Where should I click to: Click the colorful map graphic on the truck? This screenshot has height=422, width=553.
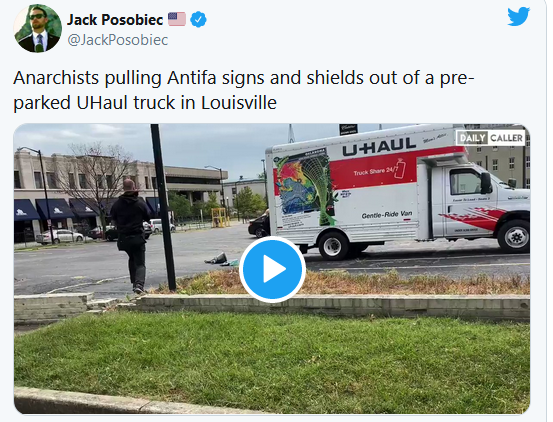304,188
